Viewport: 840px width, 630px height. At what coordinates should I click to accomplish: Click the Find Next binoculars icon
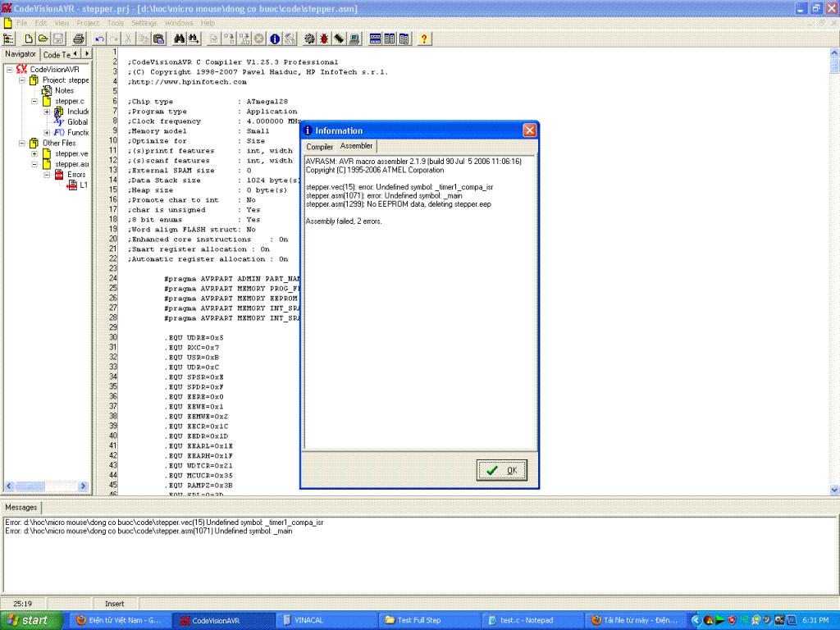194,39
